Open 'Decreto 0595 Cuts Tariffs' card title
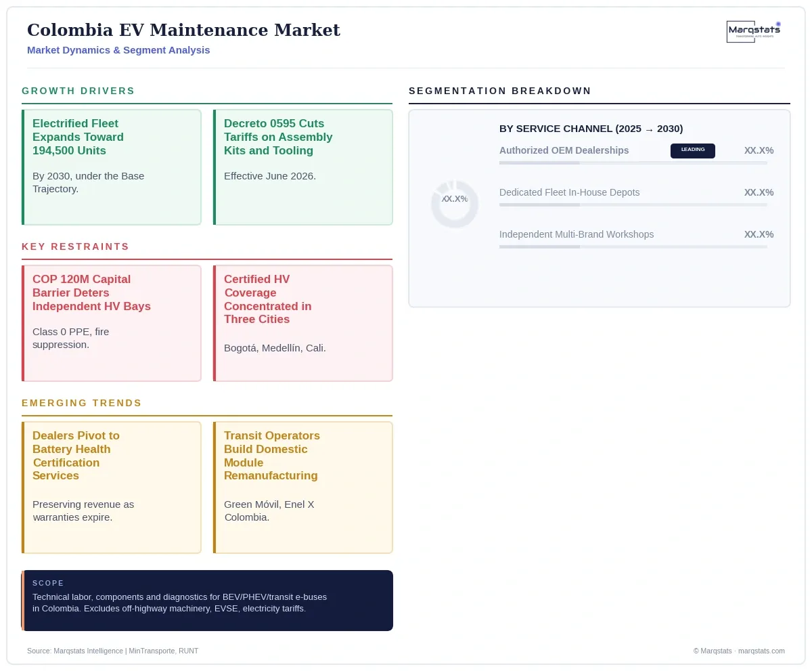The image size is (812, 671). (278, 137)
